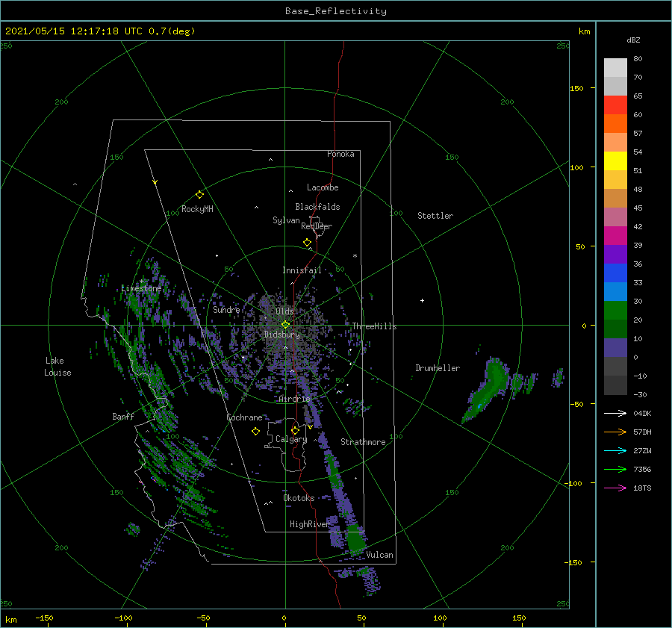Click yellow diamond marker above Calgary label
Screen dimensions: 672x628
[x=295, y=430]
